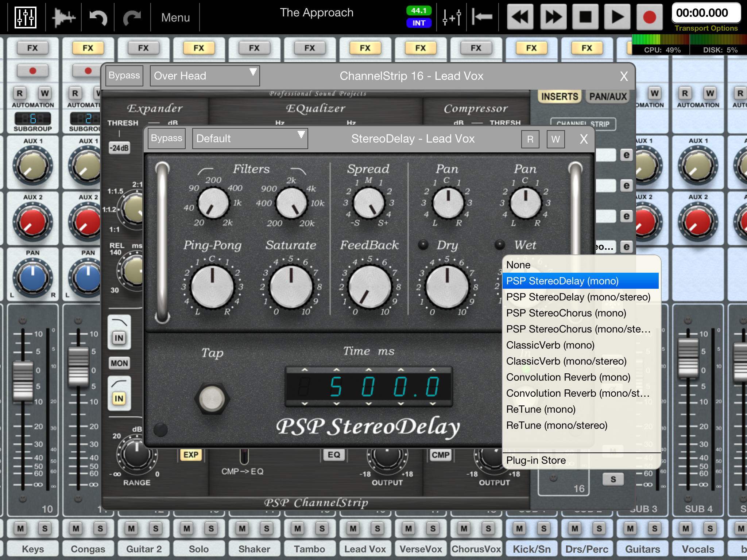Screen dimensions: 747x560
Task: Click the Wet level LED indicator
Action: pos(500,245)
